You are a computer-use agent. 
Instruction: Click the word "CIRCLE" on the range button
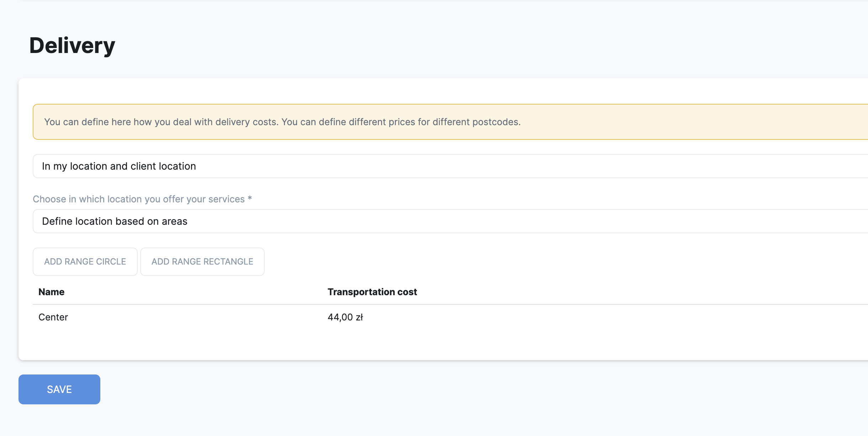coord(111,262)
